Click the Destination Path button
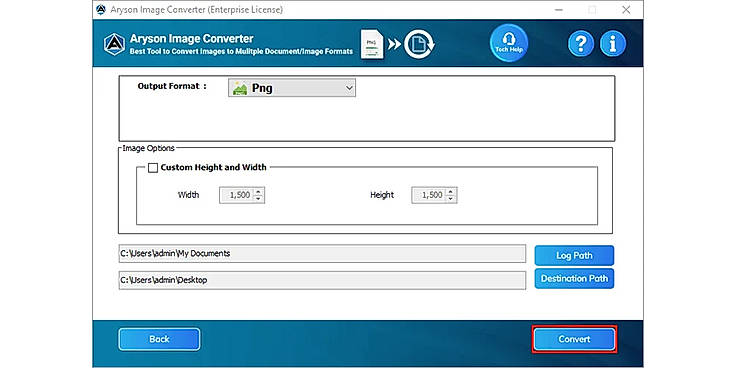Screen dimensions: 736x368 [574, 279]
